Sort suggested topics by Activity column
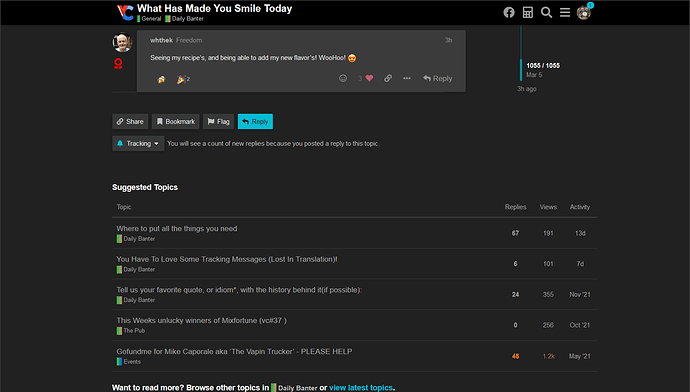 point(580,207)
